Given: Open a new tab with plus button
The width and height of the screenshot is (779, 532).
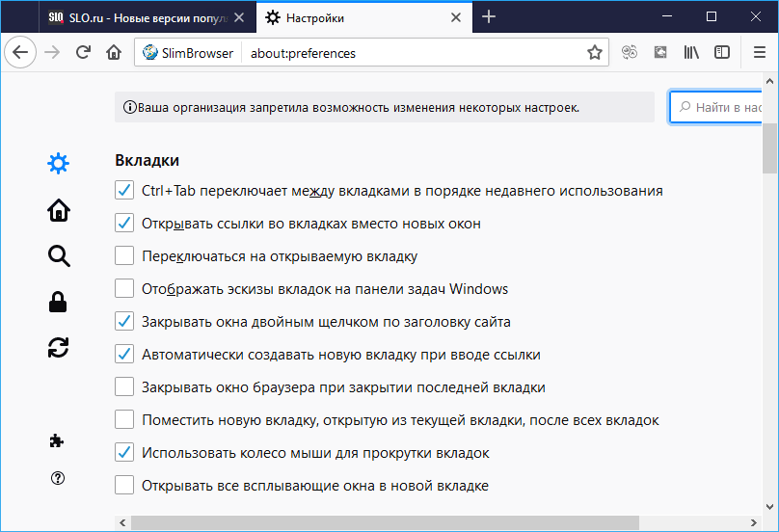Looking at the screenshot, I should click(x=489, y=17).
